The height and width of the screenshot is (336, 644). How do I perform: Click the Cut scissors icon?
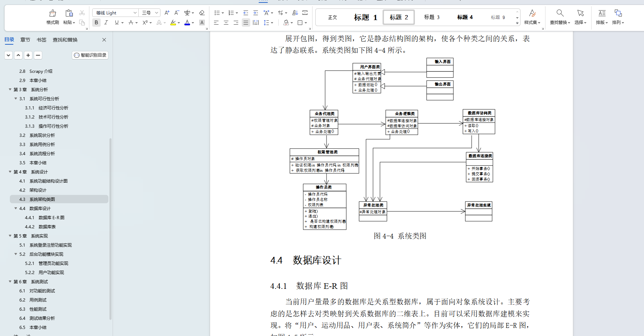coord(82,13)
